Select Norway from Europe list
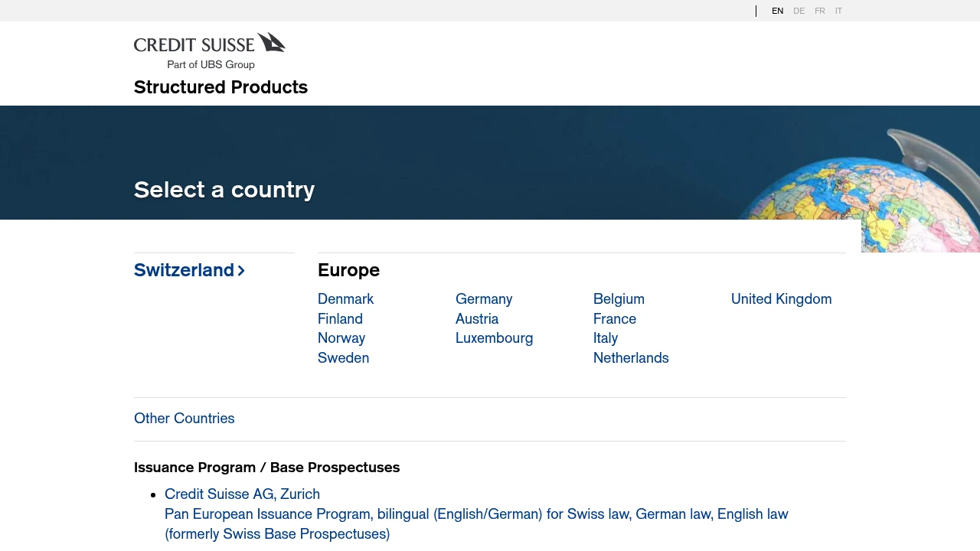 (x=341, y=338)
